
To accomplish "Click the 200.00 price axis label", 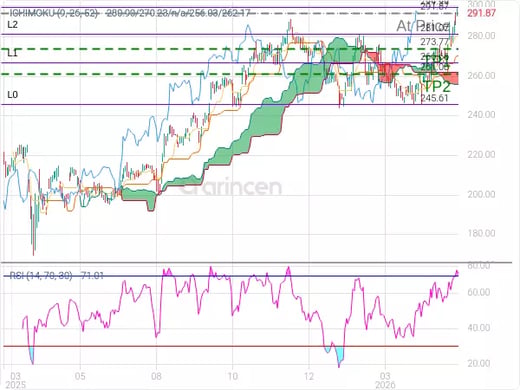I will coord(481,194).
